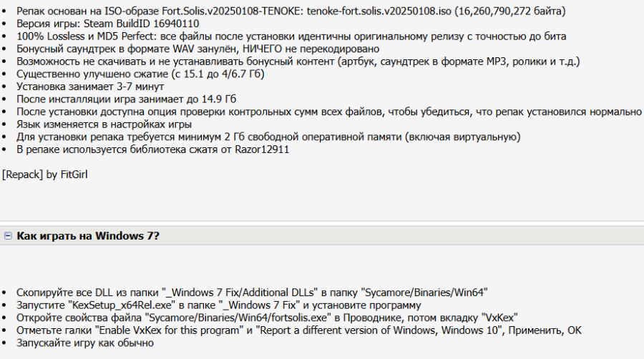Click the 'библиотека сжатя от Razor12911' line
The height and width of the screenshot is (359, 644).
[153, 149]
